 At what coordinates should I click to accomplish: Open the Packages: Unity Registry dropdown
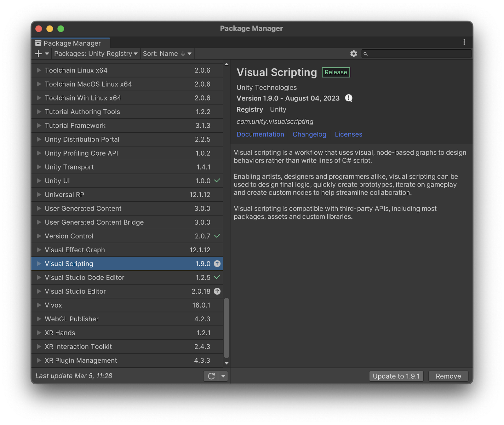(96, 54)
